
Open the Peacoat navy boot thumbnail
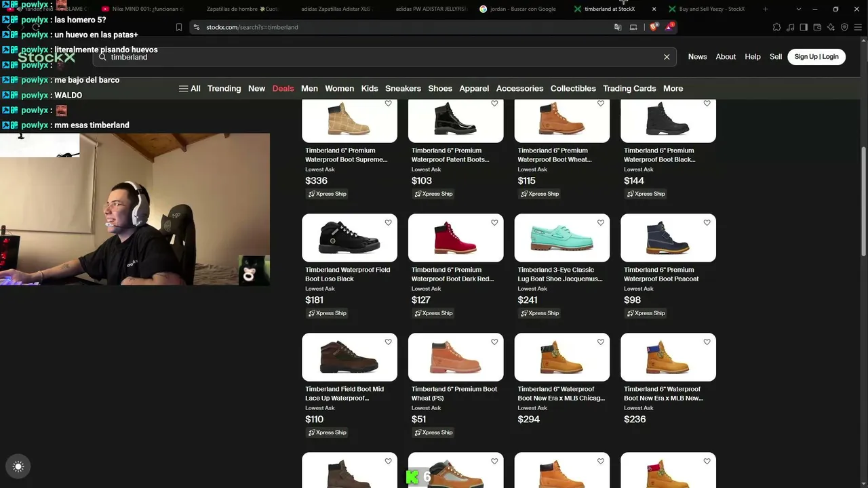point(668,238)
